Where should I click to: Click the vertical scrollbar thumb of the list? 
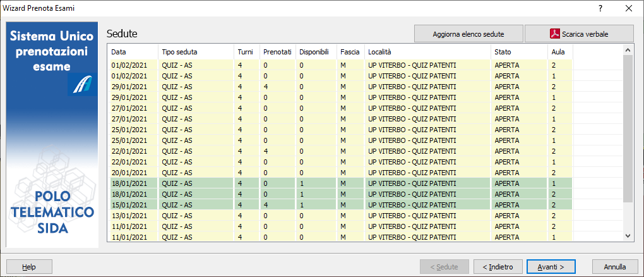click(x=628, y=126)
